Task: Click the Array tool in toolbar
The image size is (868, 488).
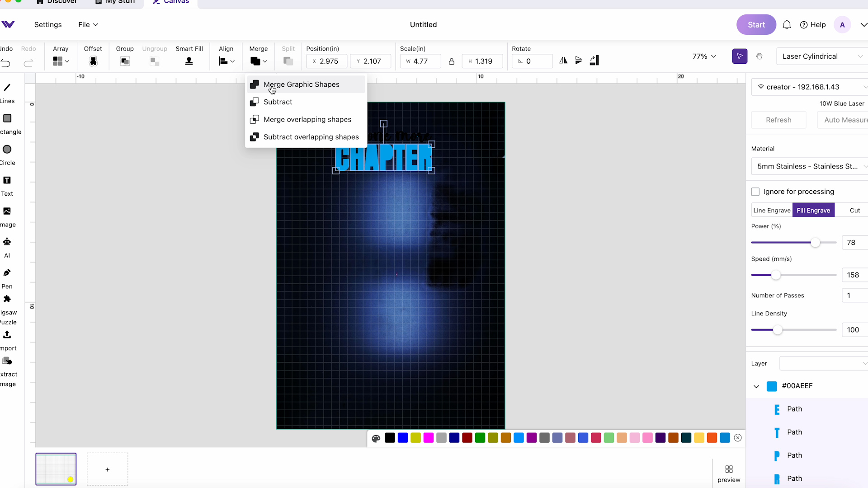Action: pyautogui.click(x=60, y=56)
